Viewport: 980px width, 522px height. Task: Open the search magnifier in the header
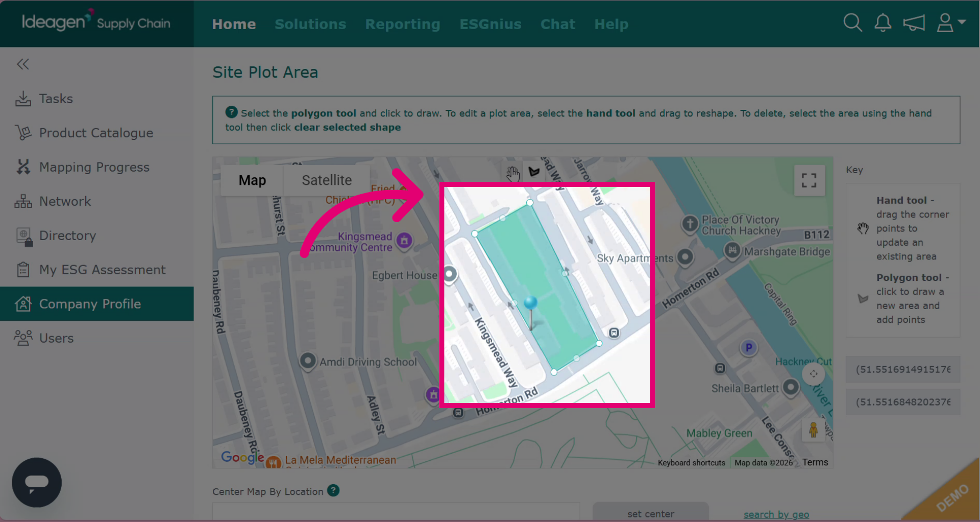852,23
